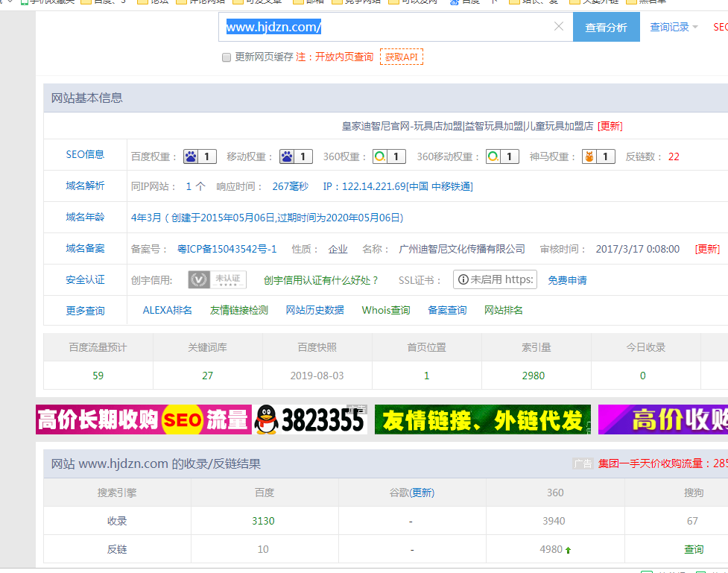
Task: Open the ALEXA排名 link
Action: (x=167, y=310)
